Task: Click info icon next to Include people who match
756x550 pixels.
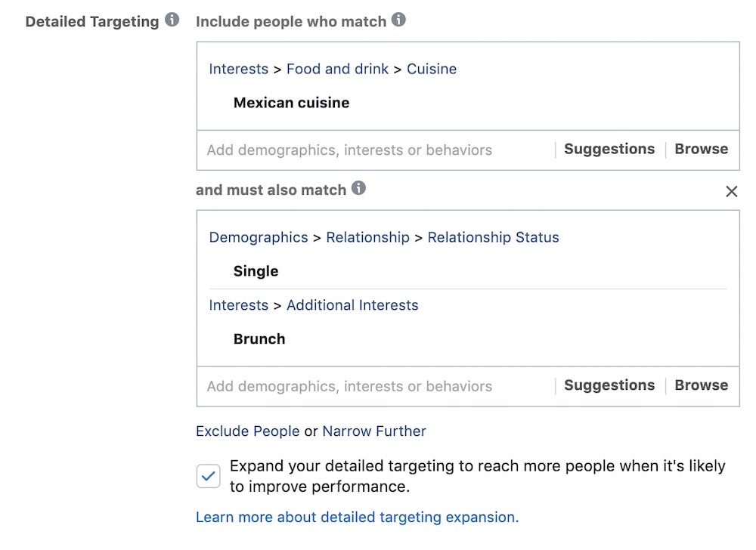Action: [398, 20]
